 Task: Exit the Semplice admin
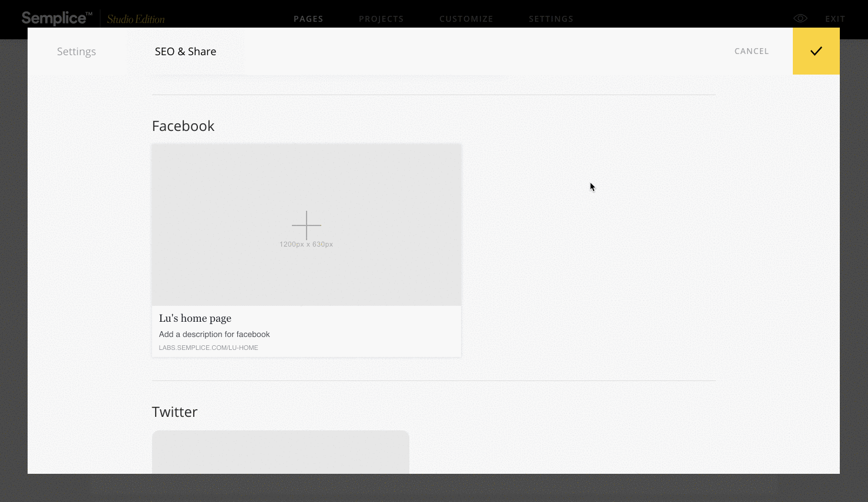coord(835,19)
